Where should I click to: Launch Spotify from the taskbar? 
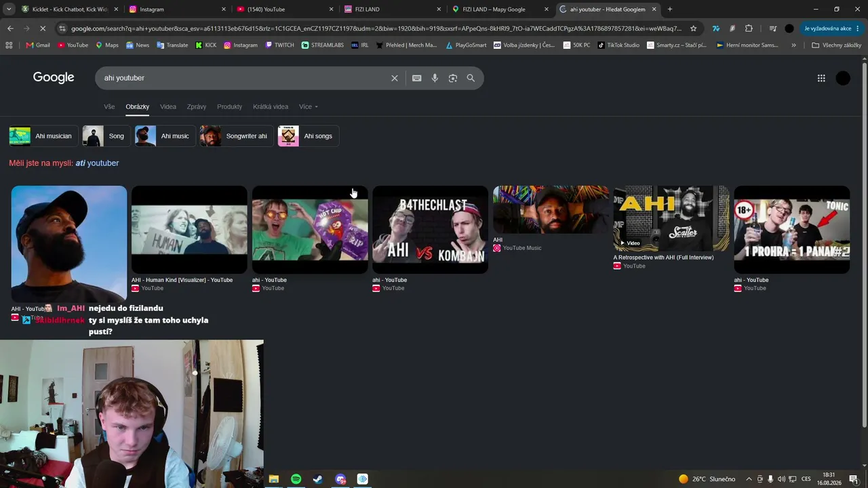[x=296, y=479]
